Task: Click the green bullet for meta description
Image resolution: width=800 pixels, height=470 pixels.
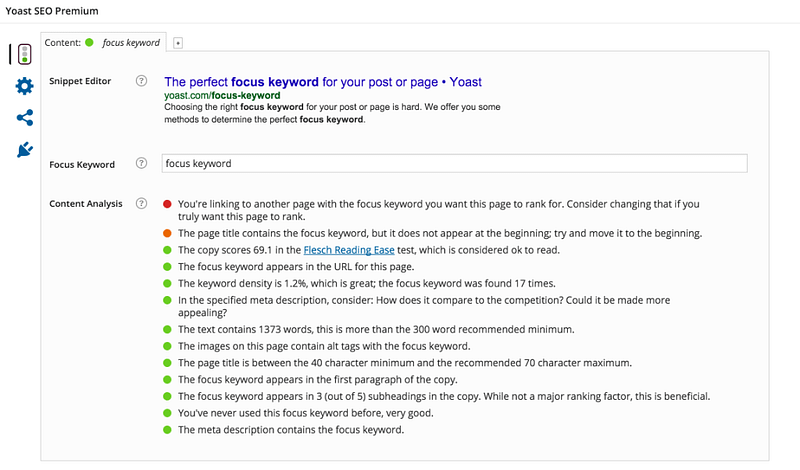Action: (x=168, y=429)
